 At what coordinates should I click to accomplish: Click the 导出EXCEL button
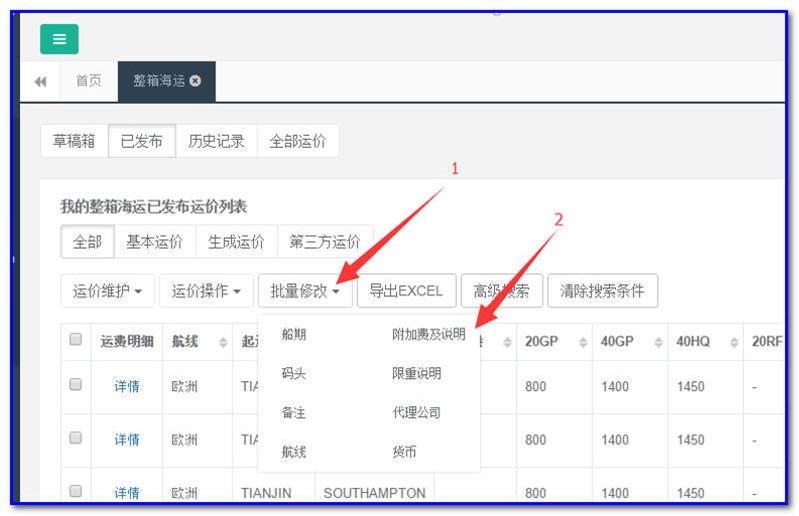pyautogui.click(x=406, y=291)
